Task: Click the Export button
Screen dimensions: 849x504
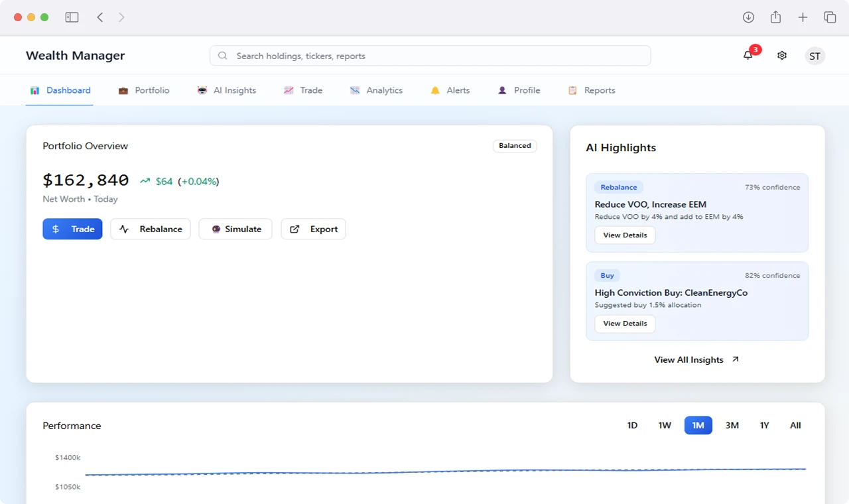Action: 314,229
